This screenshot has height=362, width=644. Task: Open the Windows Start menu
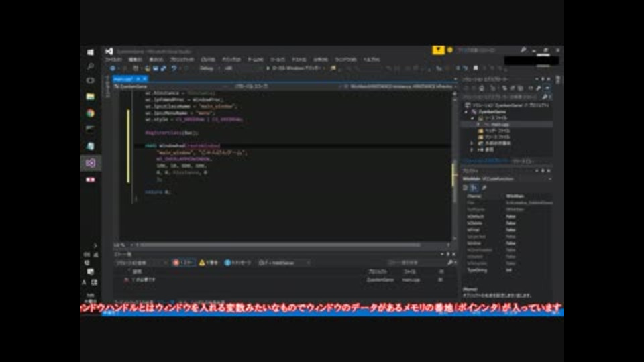pos(91,52)
